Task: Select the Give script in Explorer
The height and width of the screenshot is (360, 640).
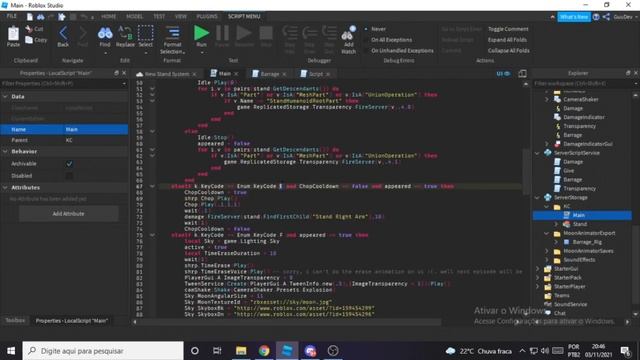Action: [x=568, y=171]
